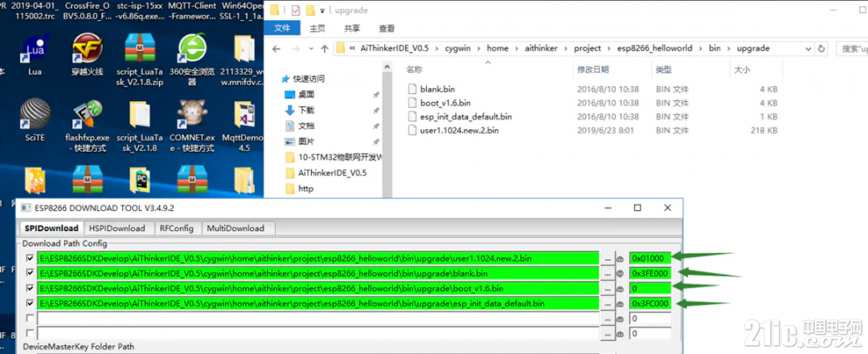Switch to the 查看 ribbon tab
868x354 pixels.
pos(387,28)
